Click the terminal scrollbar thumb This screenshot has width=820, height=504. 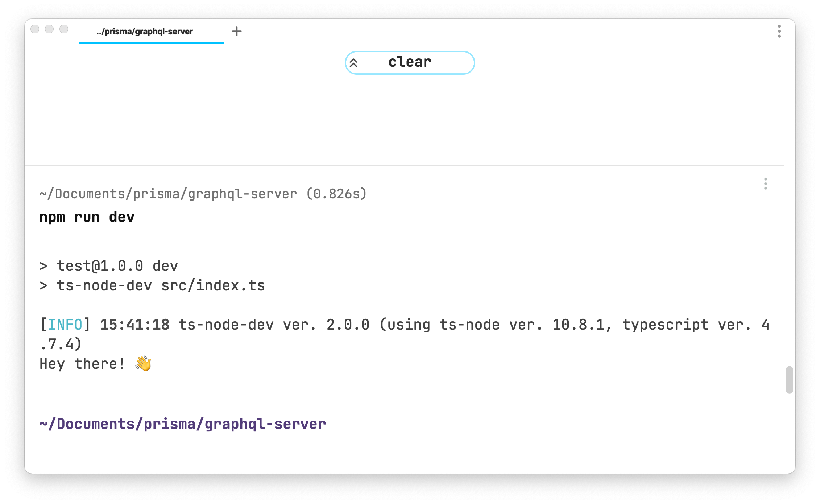pyautogui.click(x=789, y=380)
